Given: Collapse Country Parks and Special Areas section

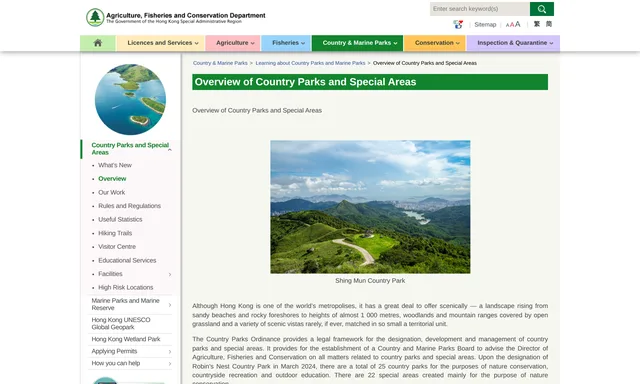Looking at the screenshot, I should 170,150.
